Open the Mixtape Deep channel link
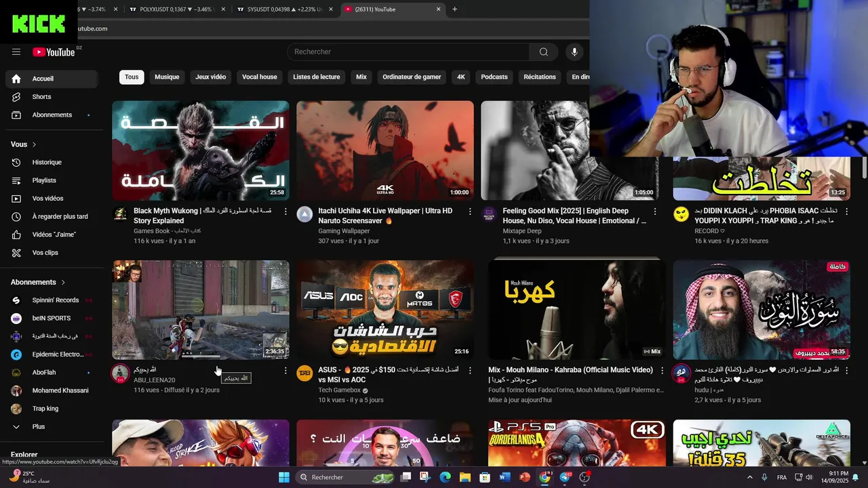 [522, 231]
